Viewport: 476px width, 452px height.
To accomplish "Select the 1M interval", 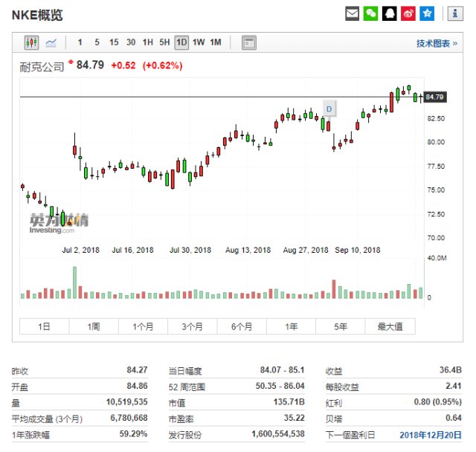I will tap(216, 42).
